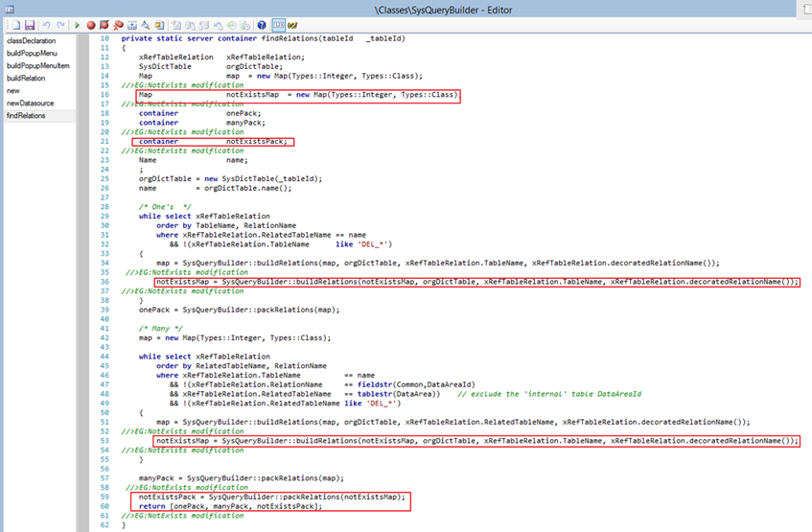Toggle line numbers display in the toolbar

point(278,24)
